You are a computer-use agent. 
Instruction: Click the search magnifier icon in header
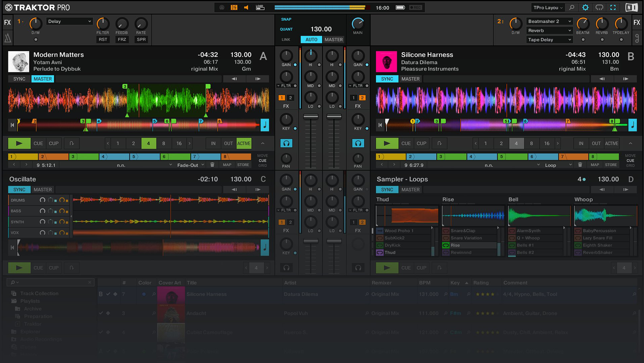coord(572,7)
